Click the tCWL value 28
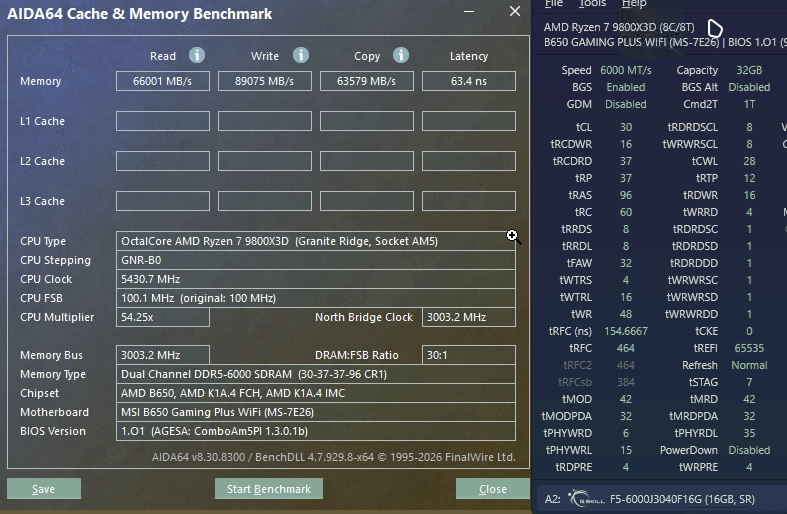 tap(749, 161)
